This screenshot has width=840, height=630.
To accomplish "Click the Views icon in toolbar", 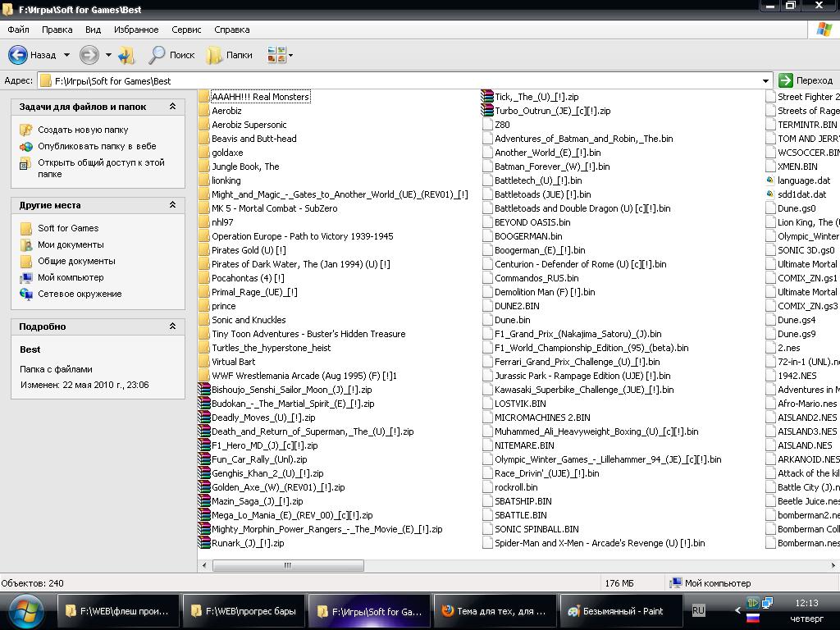I will coord(276,55).
